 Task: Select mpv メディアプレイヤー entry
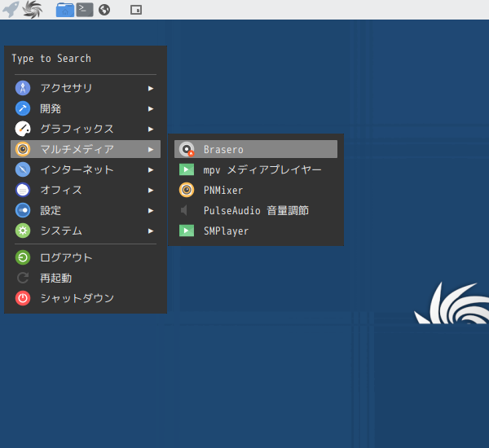point(262,169)
